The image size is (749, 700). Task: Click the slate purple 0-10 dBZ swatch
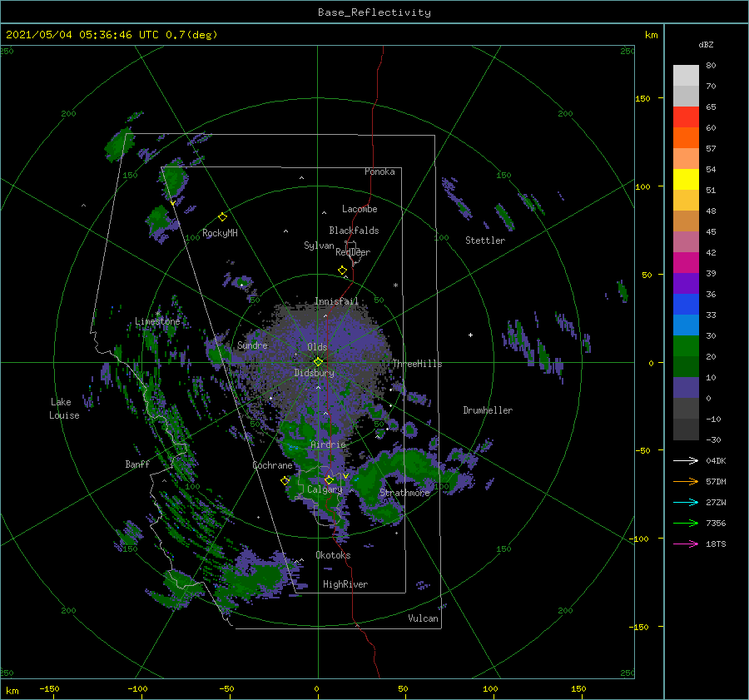[686, 387]
